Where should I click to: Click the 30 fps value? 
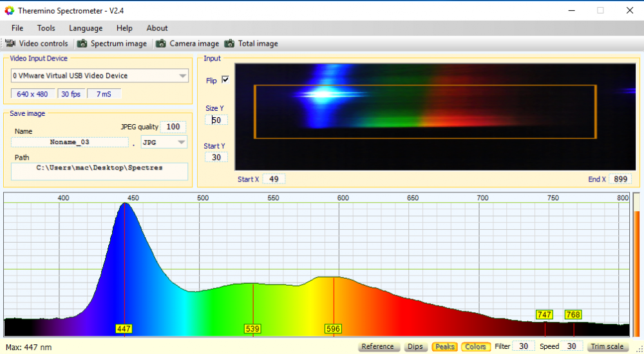click(71, 94)
